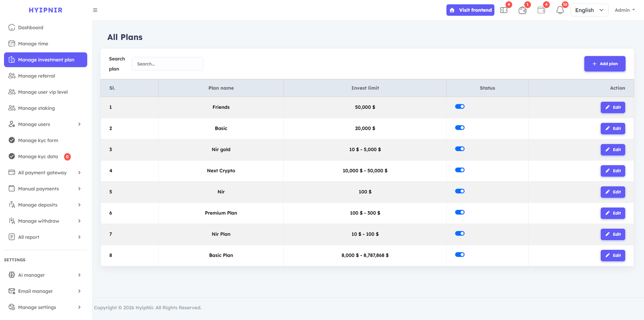Click the Manage kyc form badge icon
Image resolution: width=644 pixels, height=320 pixels.
(x=12, y=140)
